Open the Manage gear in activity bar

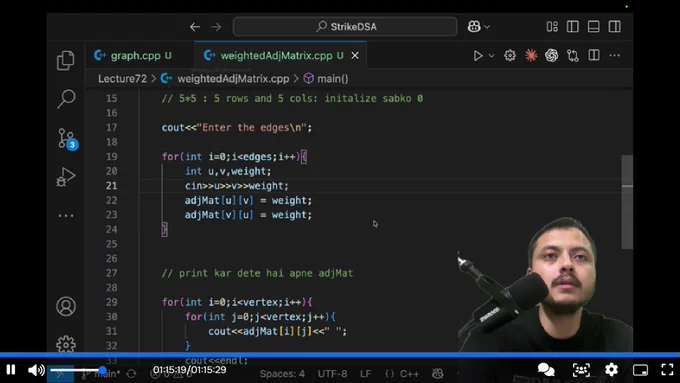click(66, 344)
